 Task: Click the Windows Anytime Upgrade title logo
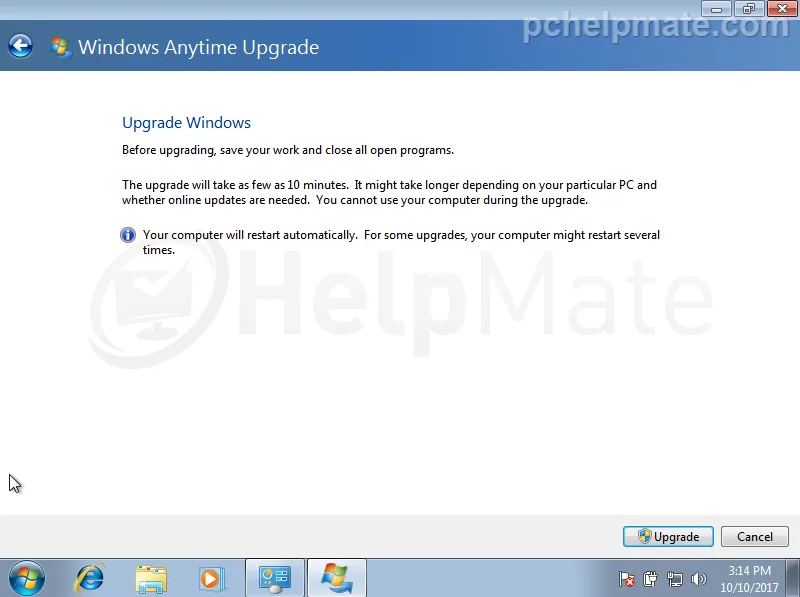(x=60, y=47)
